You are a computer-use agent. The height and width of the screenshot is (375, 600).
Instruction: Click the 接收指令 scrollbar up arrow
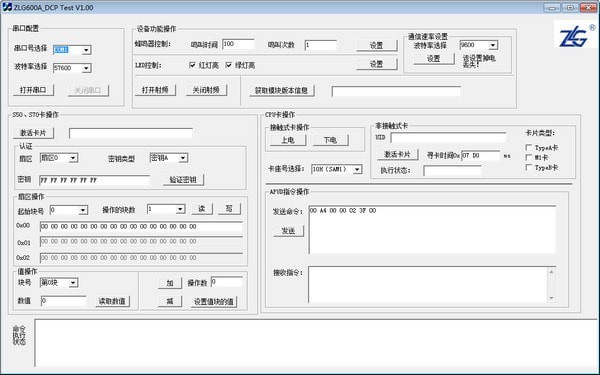tap(551, 272)
